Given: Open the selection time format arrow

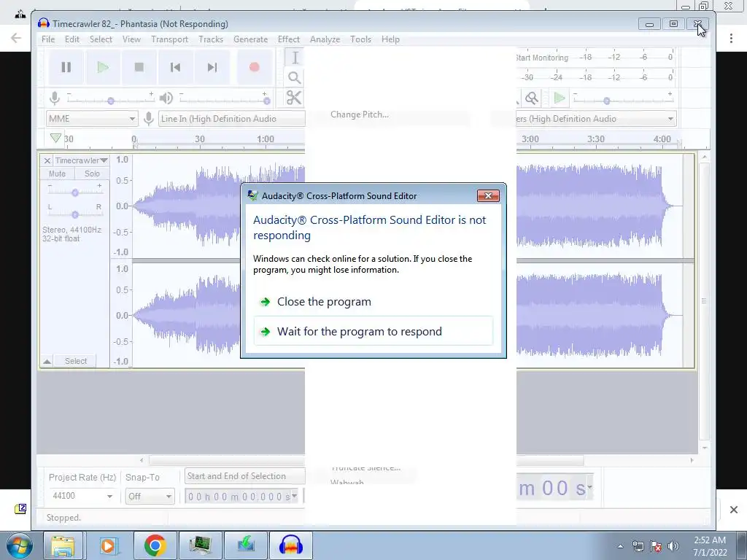Looking at the screenshot, I should [295, 496].
